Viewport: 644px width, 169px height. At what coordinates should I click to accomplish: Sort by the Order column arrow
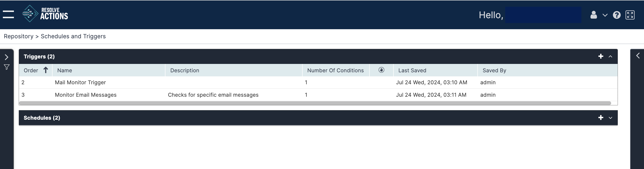(46, 70)
